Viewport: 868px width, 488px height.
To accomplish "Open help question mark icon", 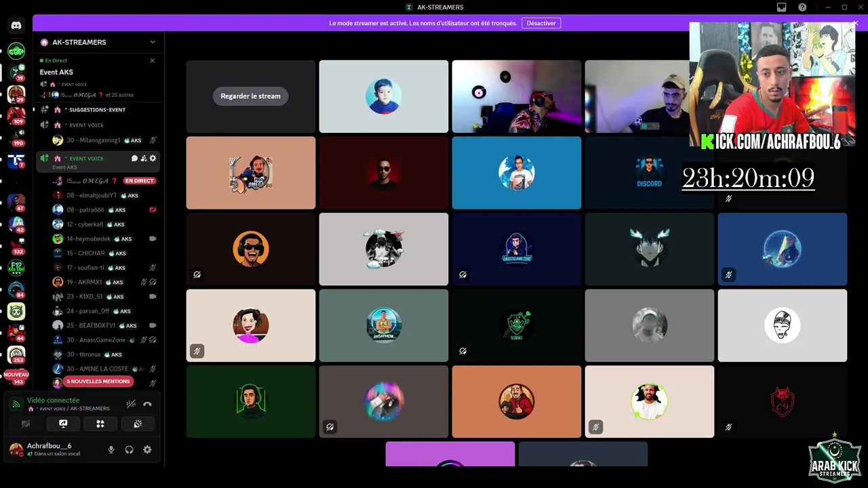I will pos(802,7).
